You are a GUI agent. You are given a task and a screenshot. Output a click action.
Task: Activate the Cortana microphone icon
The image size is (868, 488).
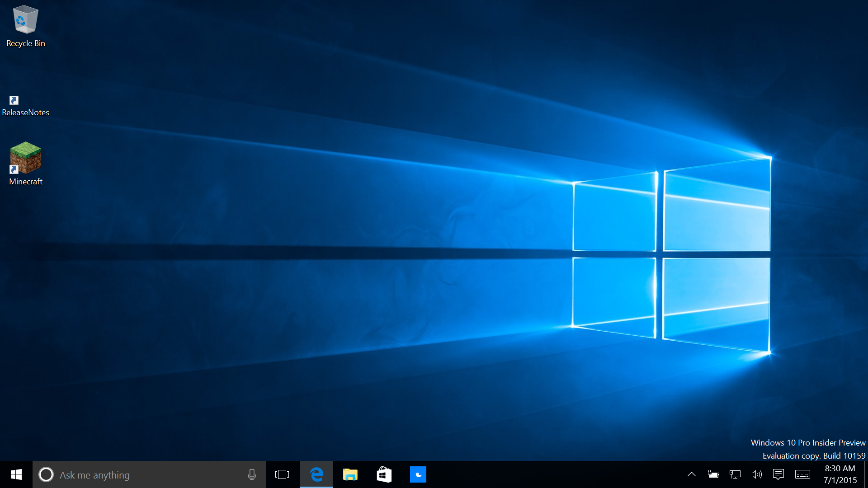[x=252, y=474]
